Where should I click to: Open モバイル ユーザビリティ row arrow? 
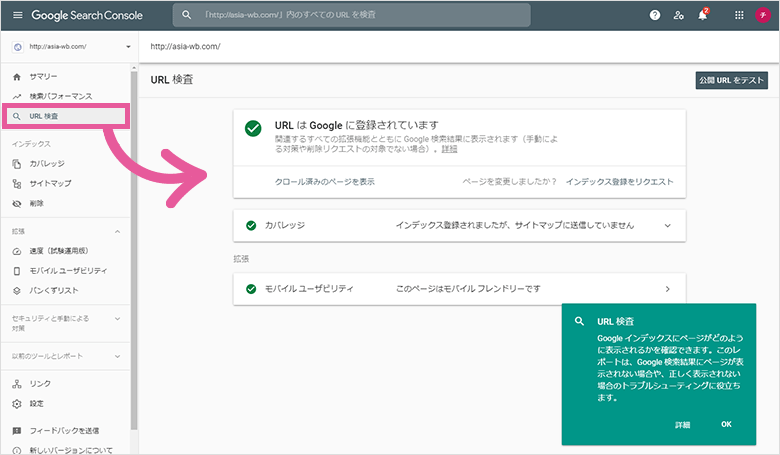tap(668, 289)
